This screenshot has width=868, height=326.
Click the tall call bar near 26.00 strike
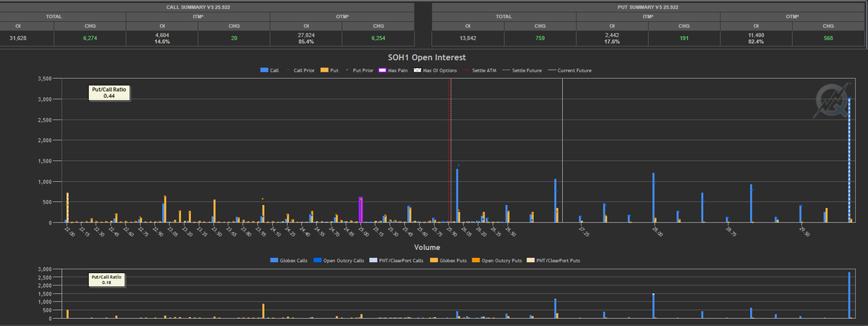(x=457, y=196)
